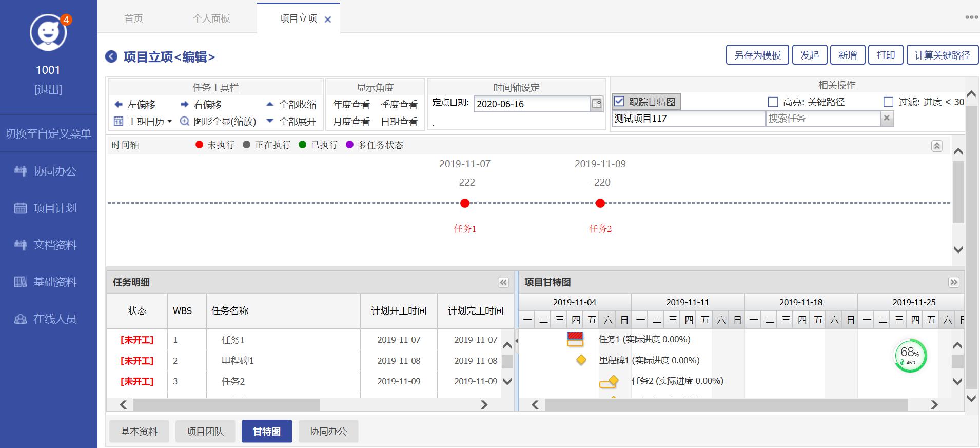
Task: Open the calendar picker for fixed date
Action: 596,104
